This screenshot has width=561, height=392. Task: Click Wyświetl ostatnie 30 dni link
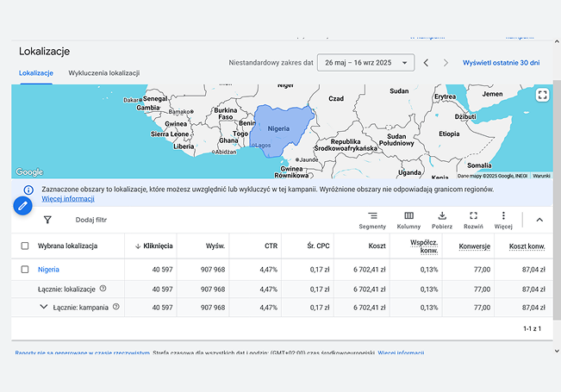501,63
